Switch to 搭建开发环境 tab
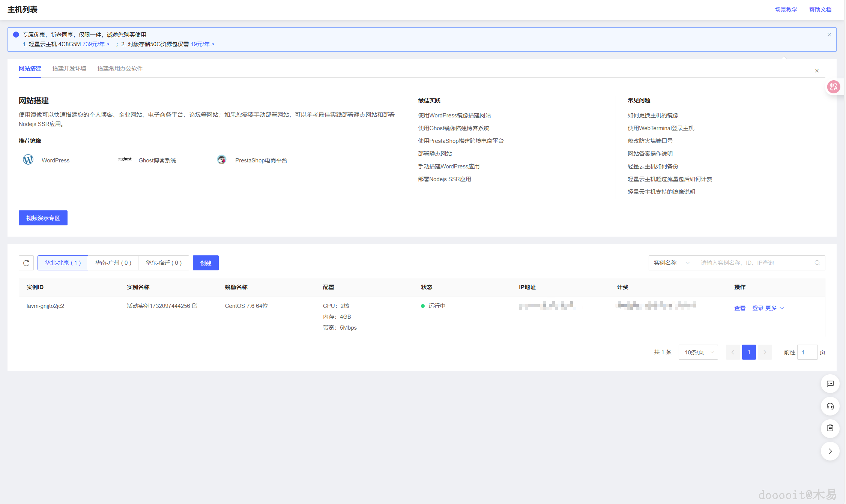This screenshot has width=846, height=504. click(x=69, y=69)
